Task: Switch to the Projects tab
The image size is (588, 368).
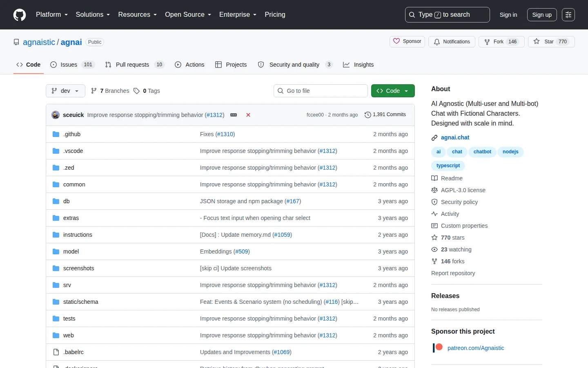Action: click(231, 65)
